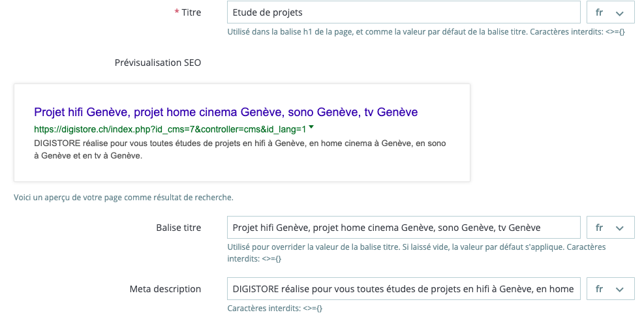The height and width of the screenshot is (317, 644).
Task: Click the Prévisualisation SEO label
Action: pos(158,63)
